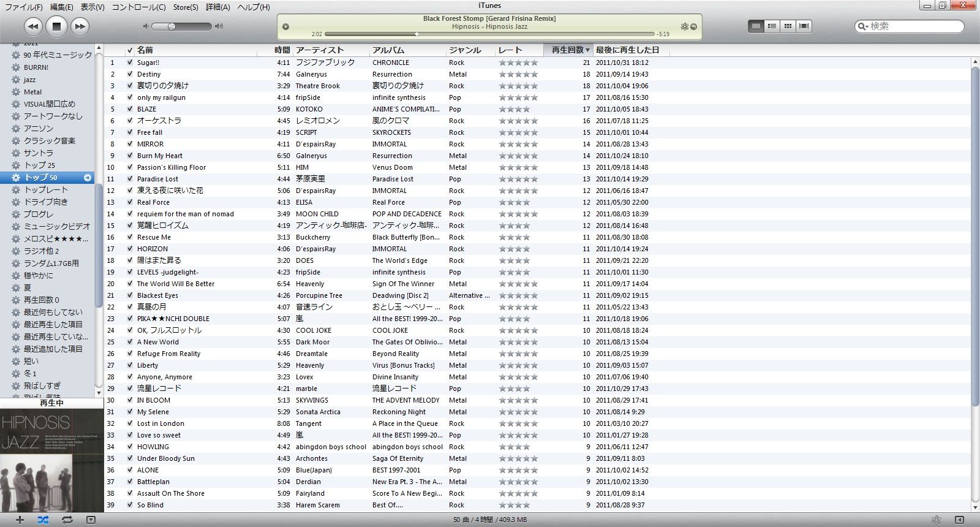The width and height of the screenshot is (980, 527).
Task: Open the ミュージックビデオ smart playlist
Action: [56, 227]
